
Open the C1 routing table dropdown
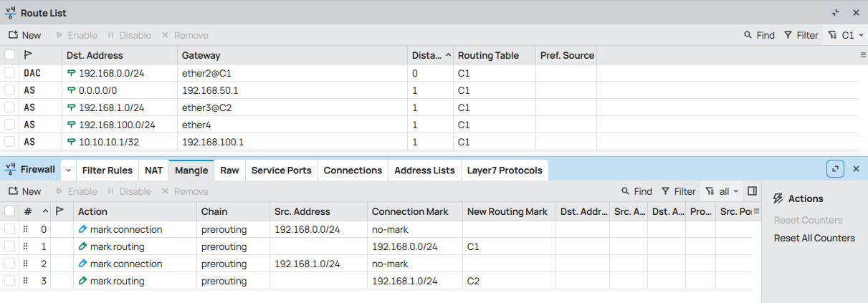pos(846,35)
